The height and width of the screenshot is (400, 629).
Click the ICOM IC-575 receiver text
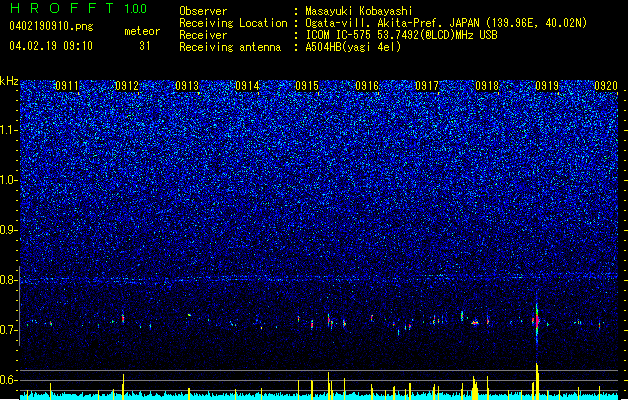[401, 35]
